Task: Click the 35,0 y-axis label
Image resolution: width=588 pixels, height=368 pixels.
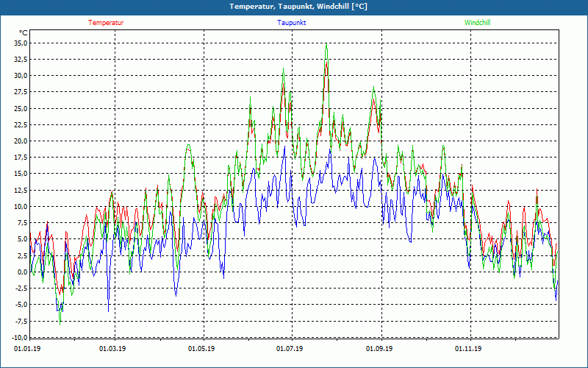Action: click(x=20, y=43)
